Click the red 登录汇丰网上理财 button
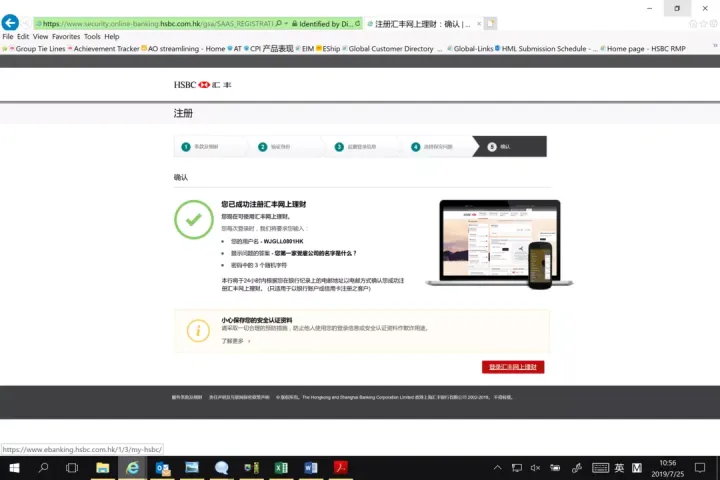The image size is (720, 480). coord(513,367)
